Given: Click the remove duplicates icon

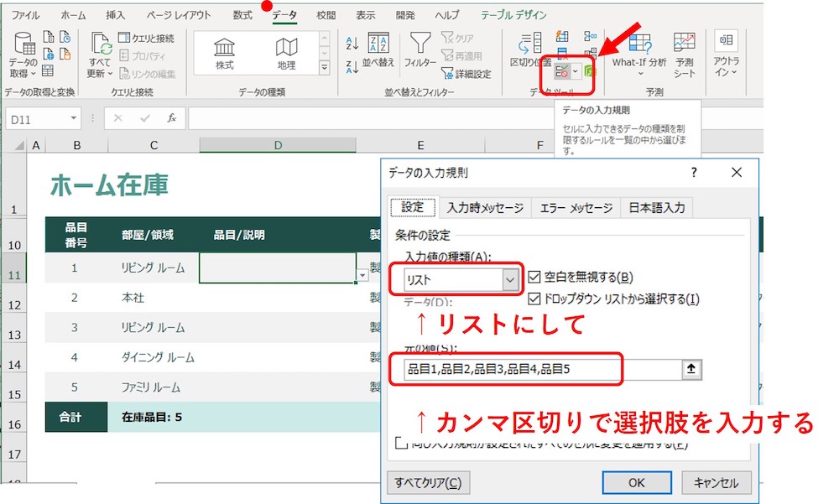Looking at the screenshot, I should pyautogui.click(x=562, y=53).
